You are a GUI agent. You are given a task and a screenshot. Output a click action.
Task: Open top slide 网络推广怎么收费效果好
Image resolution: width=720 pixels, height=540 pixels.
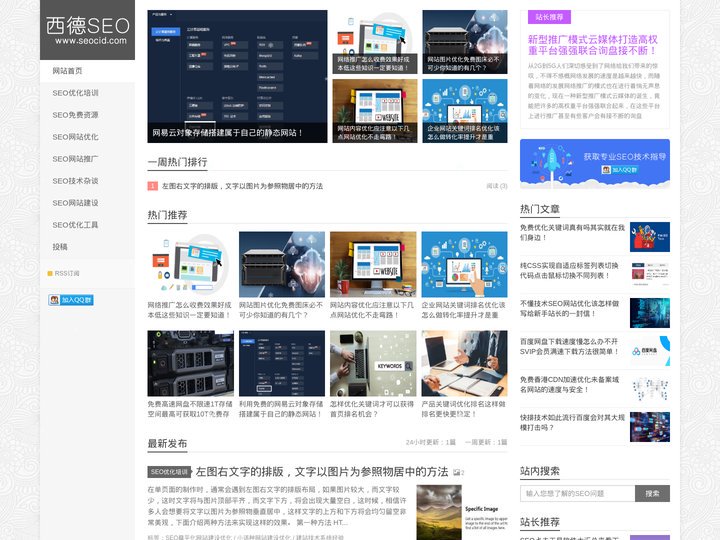click(x=375, y=42)
